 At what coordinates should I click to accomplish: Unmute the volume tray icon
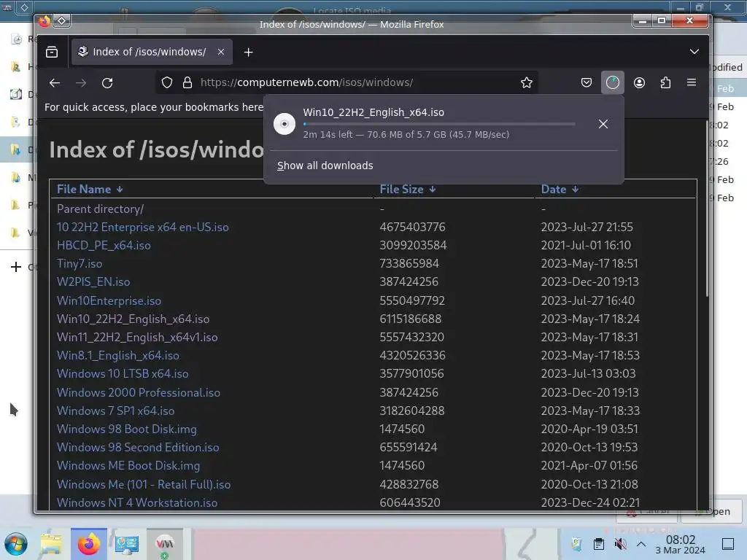point(620,544)
